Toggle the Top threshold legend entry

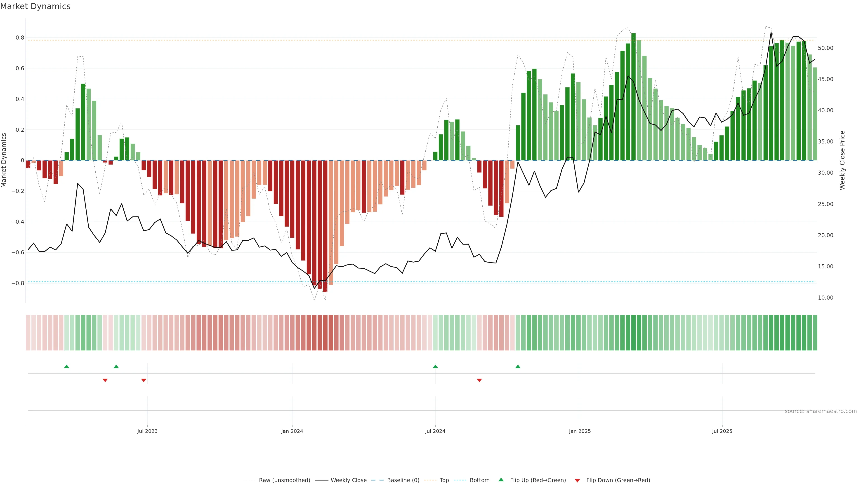click(444, 480)
